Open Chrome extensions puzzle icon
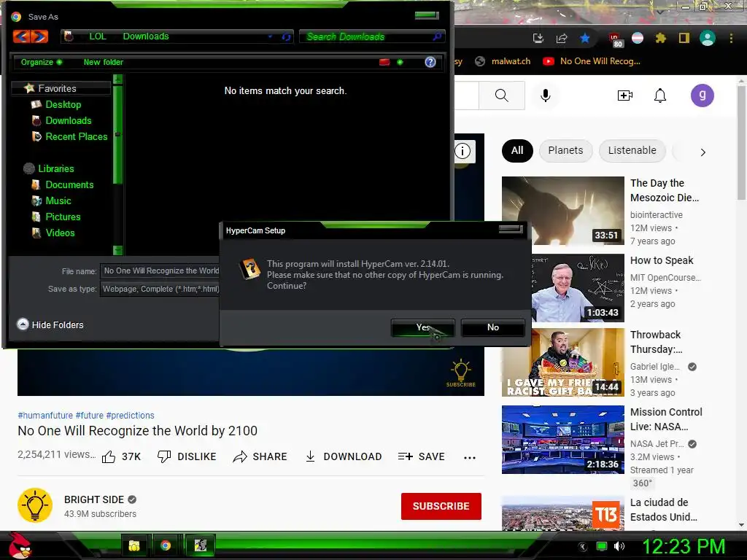 coord(660,38)
